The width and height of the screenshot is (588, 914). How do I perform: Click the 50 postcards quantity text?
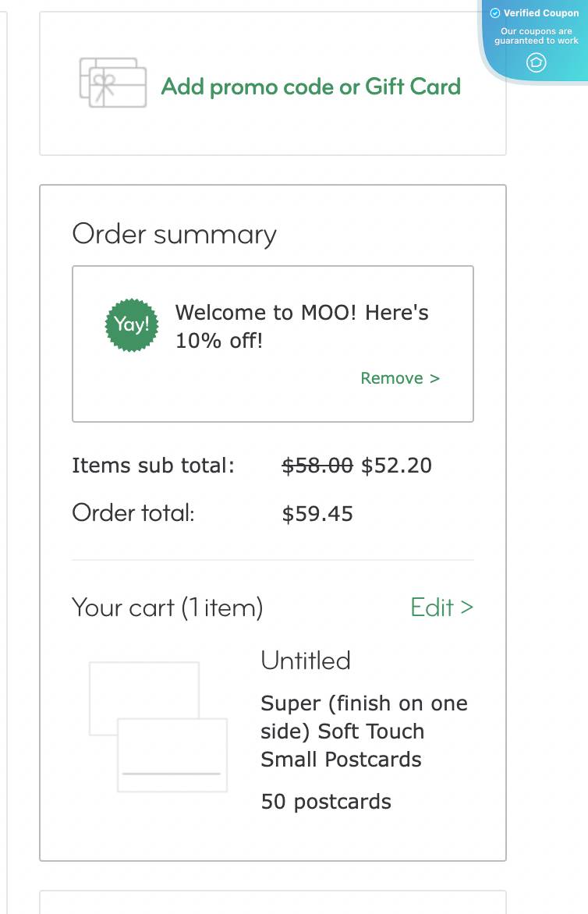coord(326,802)
